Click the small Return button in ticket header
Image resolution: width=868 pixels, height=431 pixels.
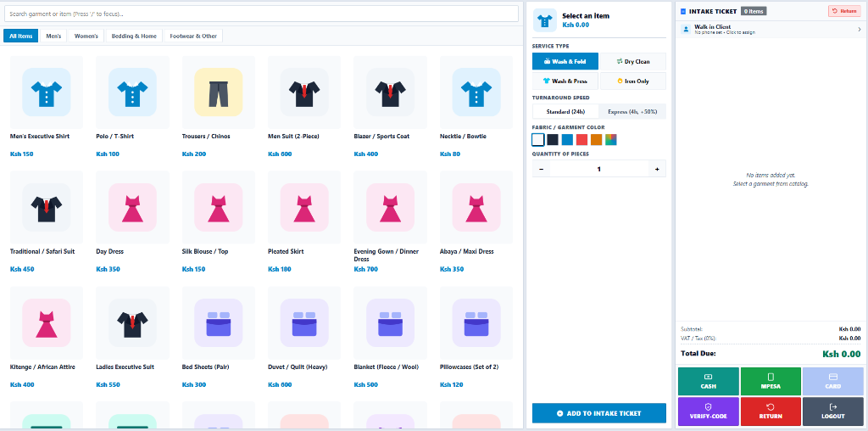coord(844,11)
